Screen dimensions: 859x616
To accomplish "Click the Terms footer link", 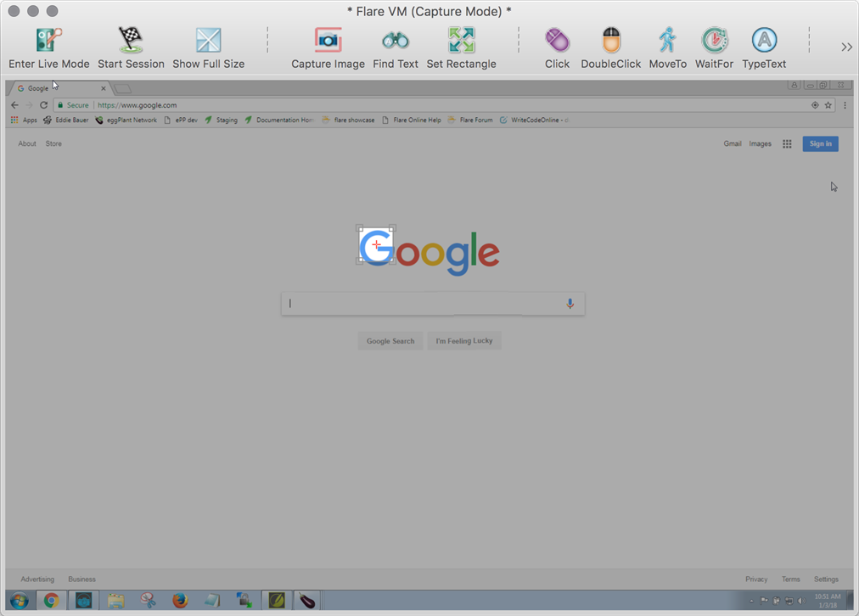I will coord(790,580).
